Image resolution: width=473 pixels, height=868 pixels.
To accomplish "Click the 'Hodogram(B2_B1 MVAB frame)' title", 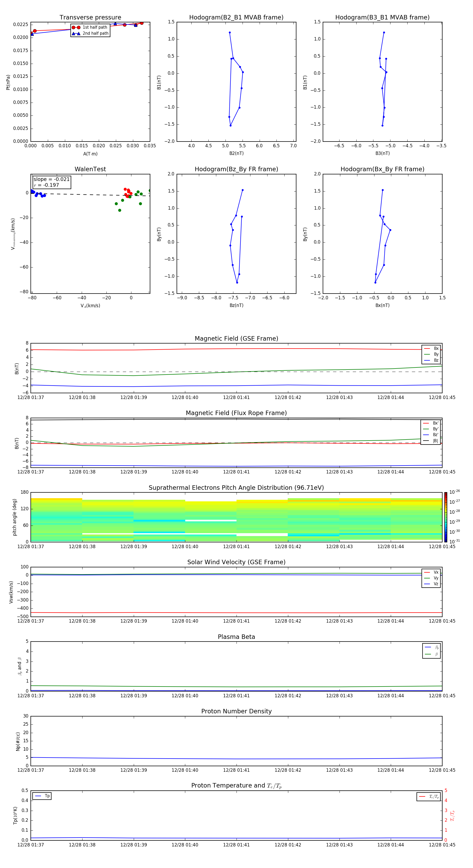I will tap(236, 18).
